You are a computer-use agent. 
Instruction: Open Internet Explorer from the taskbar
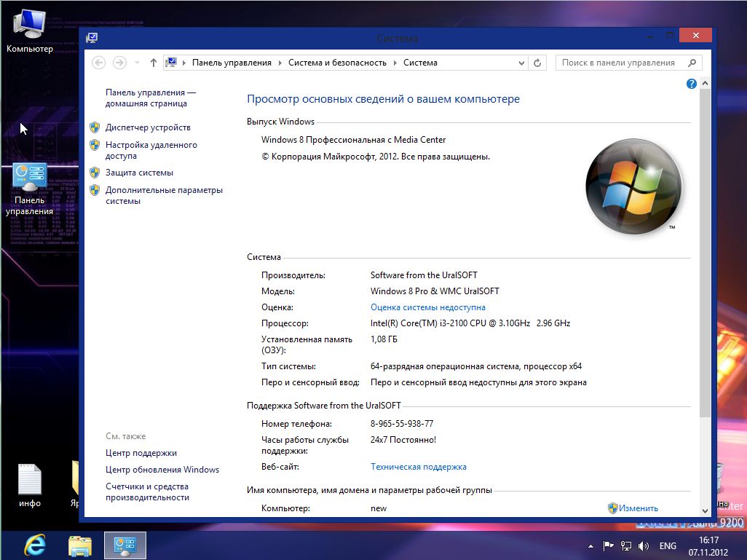pyautogui.click(x=34, y=545)
